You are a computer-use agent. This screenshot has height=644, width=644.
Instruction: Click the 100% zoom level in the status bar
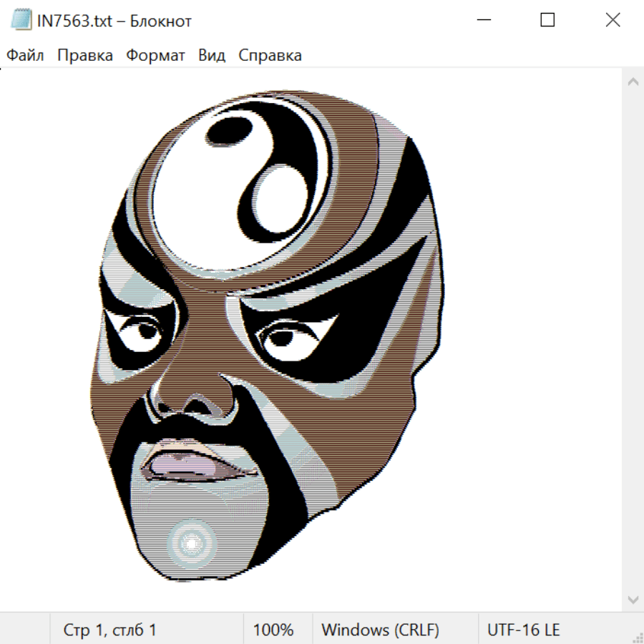coord(273,630)
